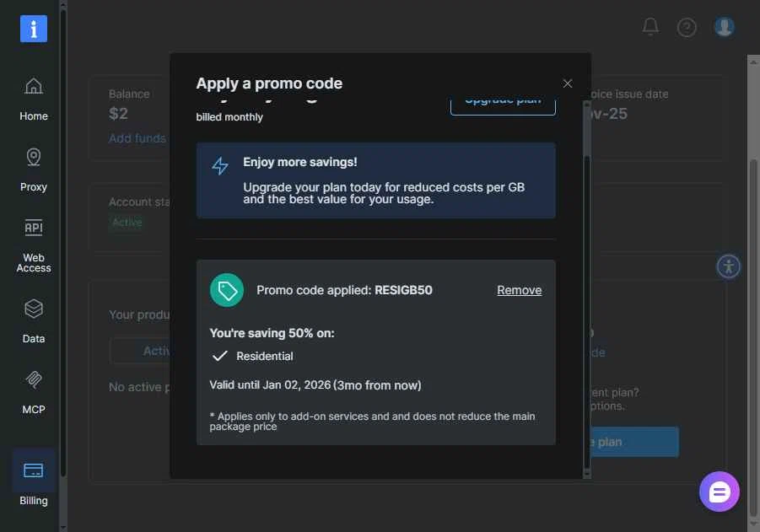The image size is (760, 532).
Task: Click the blue plan button behind dialog
Action: point(634,442)
